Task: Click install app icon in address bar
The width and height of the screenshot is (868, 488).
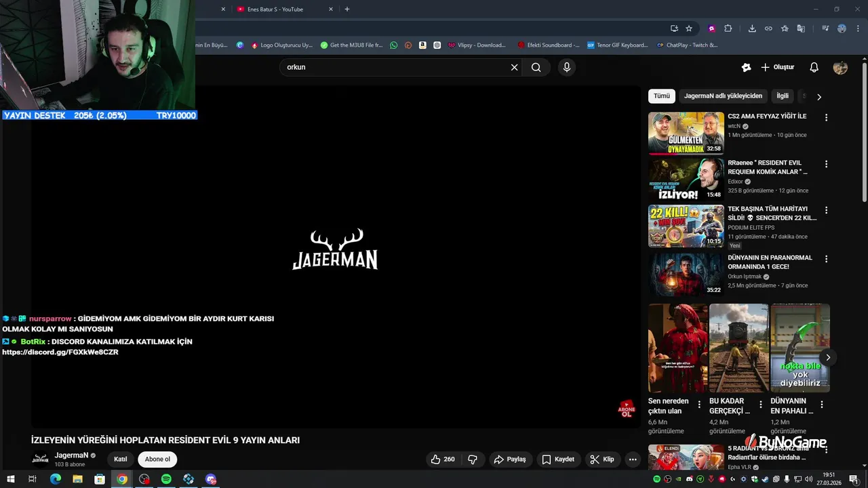Action: click(x=674, y=28)
